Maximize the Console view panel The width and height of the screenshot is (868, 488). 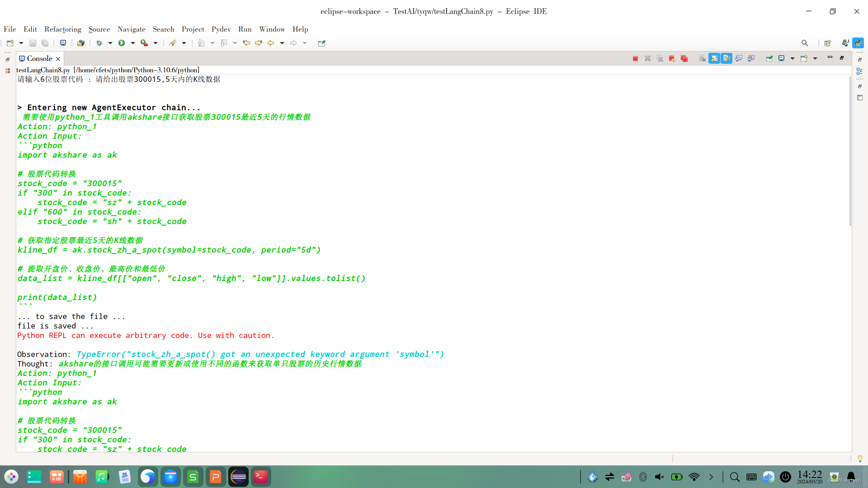[x=842, y=58]
